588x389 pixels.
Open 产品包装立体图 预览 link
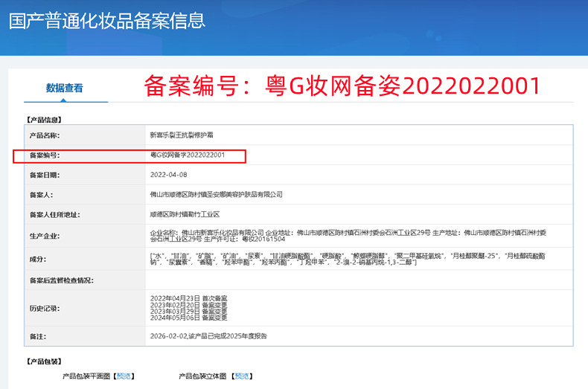(241, 376)
